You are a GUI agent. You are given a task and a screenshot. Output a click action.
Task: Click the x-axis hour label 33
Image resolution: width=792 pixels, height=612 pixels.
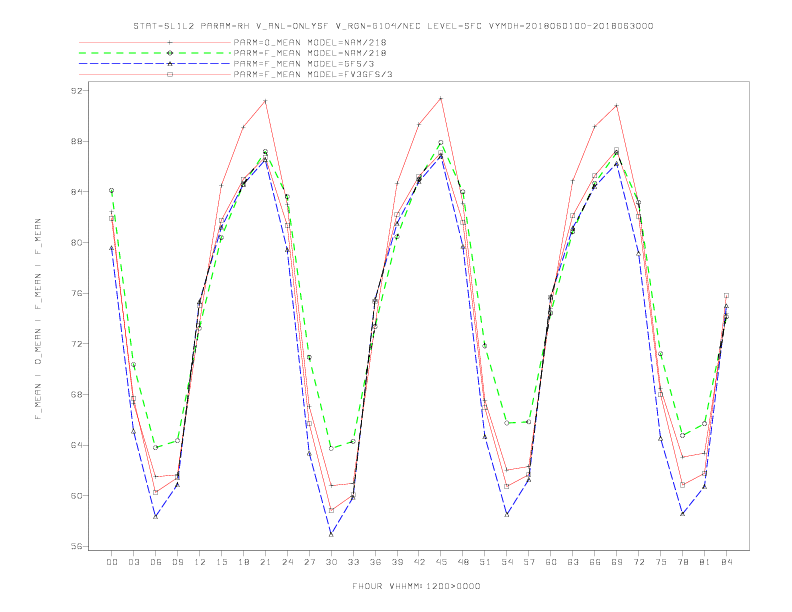(353, 562)
